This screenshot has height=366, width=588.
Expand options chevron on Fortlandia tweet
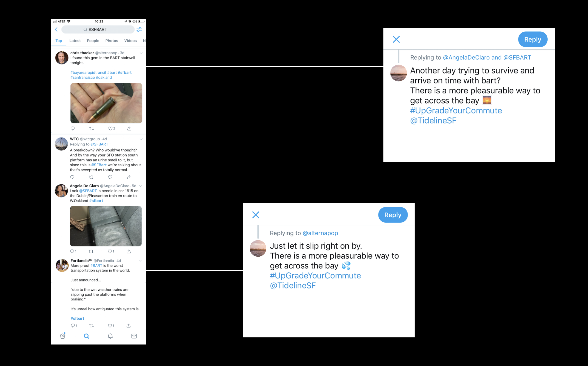point(140,261)
